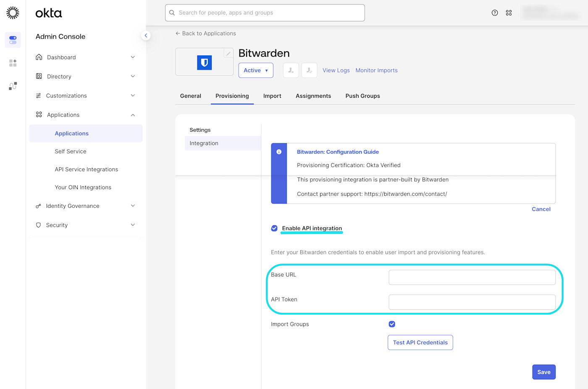This screenshot has height=389, width=588.
Task: Select the Admin Console toggle icon in rail
Action: [13, 40]
